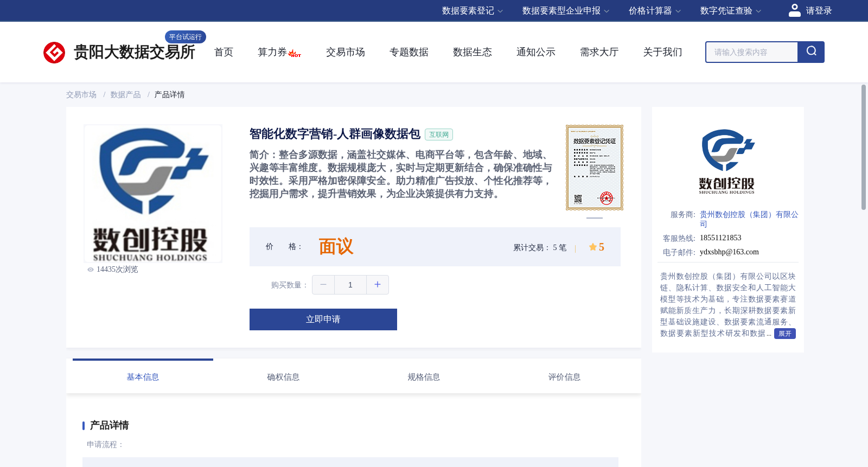868x467 pixels.
Task: Click the red site logo icon
Action: [54, 53]
